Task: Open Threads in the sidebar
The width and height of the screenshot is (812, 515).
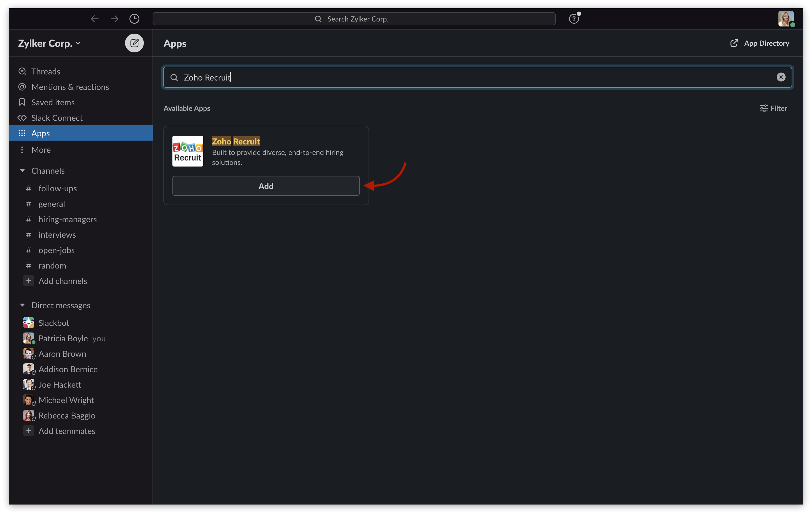Action: (45, 72)
